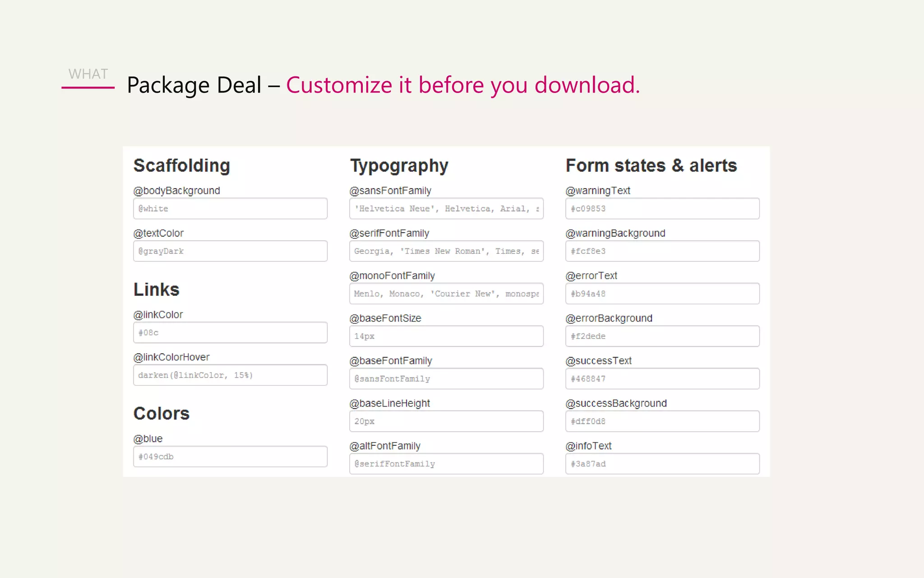Click the @monoFontFamily label text
This screenshot has height=578, width=924.
pos(392,275)
